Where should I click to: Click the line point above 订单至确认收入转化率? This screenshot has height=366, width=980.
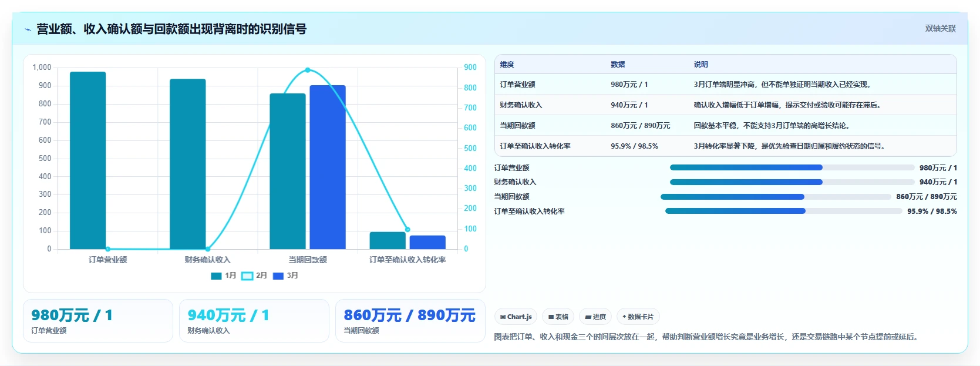[x=408, y=230]
